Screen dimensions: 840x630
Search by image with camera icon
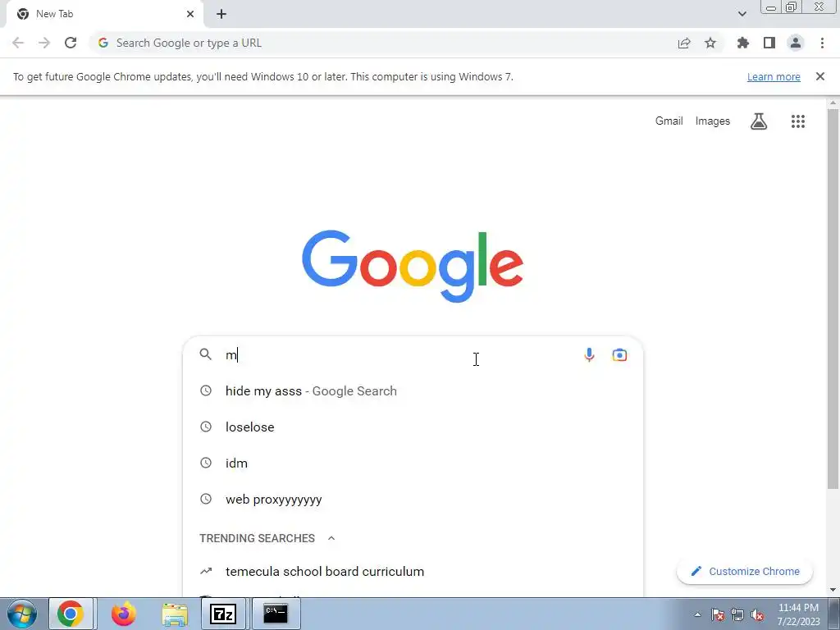(x=619, y=354)
